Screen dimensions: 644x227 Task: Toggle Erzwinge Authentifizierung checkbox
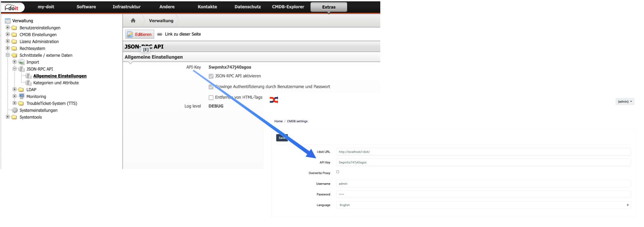click(211, 87)
